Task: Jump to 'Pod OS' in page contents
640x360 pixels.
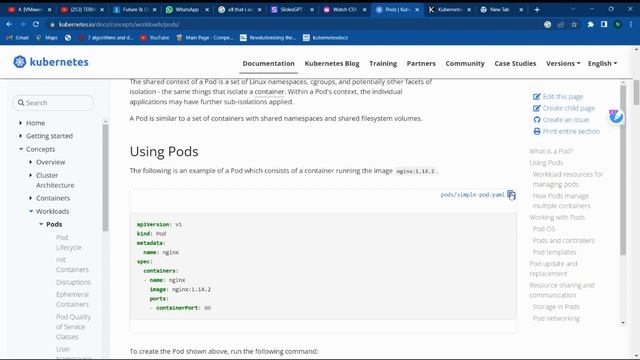Action: [x=544, y=229]
